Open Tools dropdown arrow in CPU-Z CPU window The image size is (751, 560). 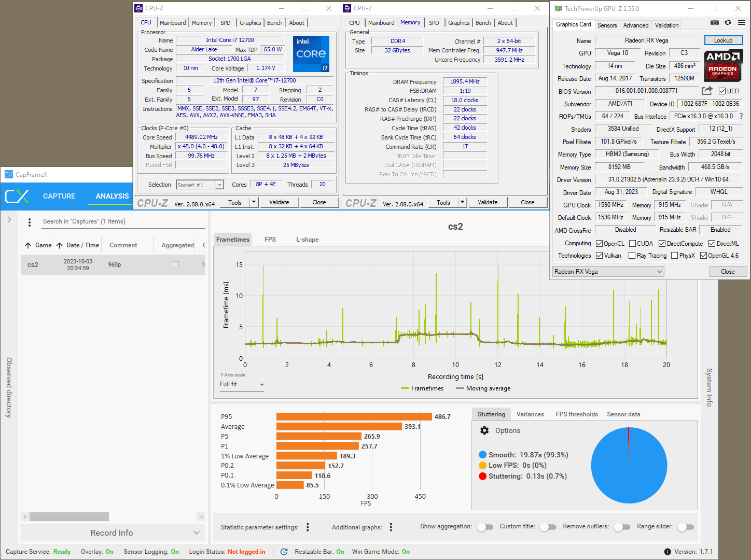pos(254,202)
